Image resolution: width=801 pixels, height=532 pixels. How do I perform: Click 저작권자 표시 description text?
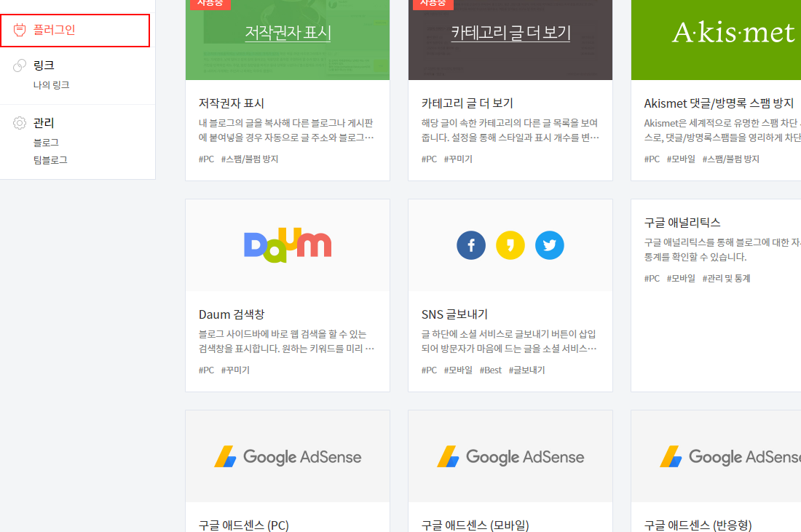[286, 130]
